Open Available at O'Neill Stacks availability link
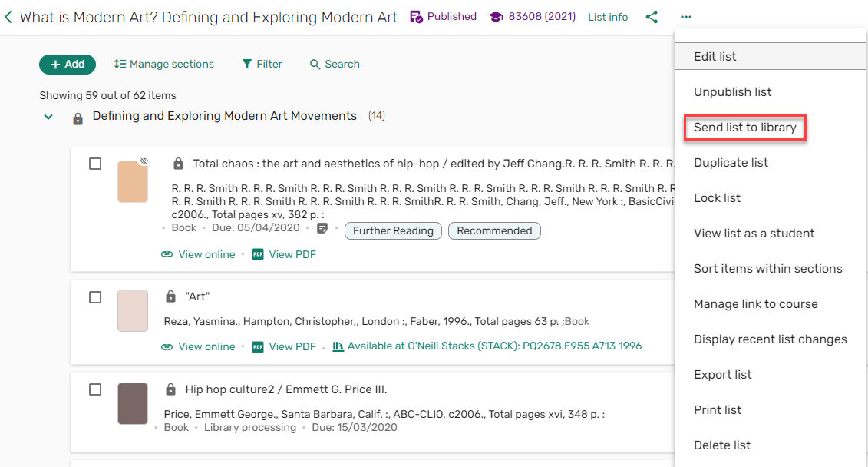Screen dimensions: 868x467 487,346
